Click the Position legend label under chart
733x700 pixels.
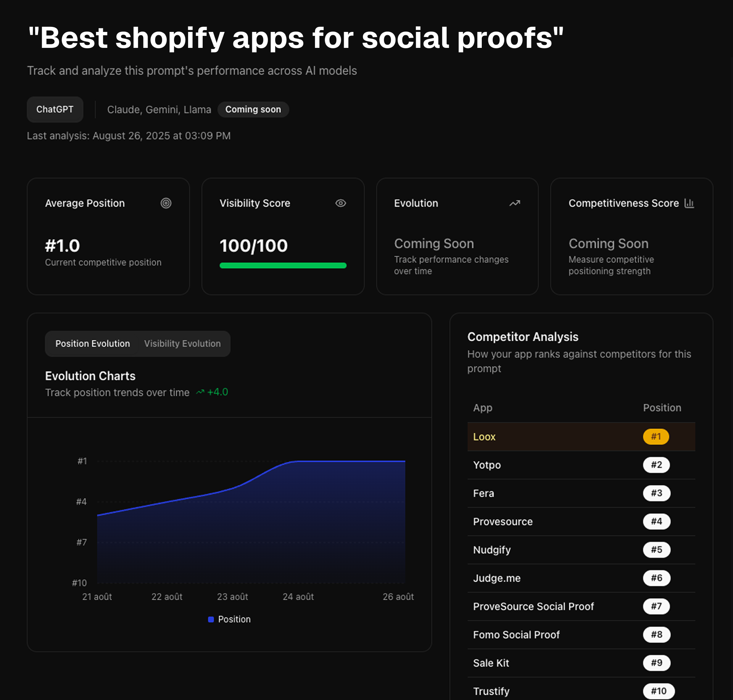coord(234,619)
